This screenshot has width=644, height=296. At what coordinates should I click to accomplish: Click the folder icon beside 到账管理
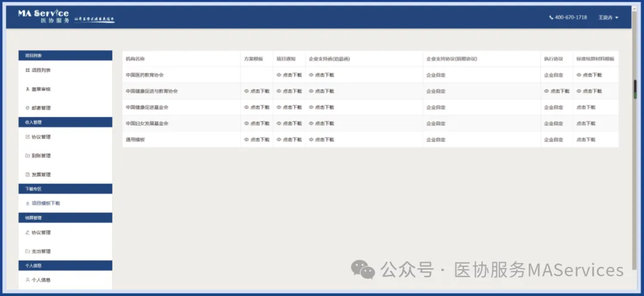click(x=27, y=156)
